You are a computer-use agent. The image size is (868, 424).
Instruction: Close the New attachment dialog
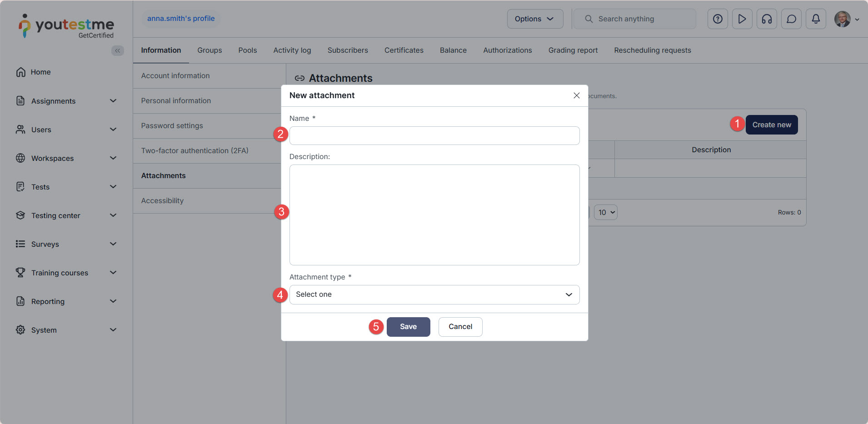(576, 95)
